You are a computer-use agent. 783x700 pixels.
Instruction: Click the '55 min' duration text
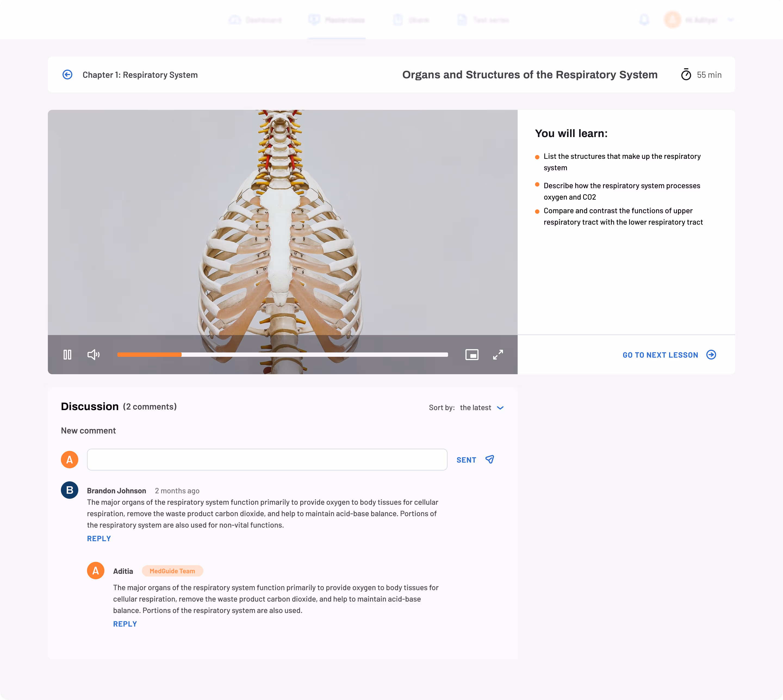click(709, 75)
